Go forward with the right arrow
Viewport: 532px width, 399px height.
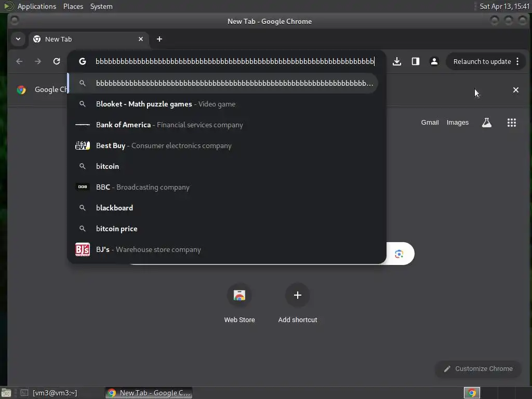(x=38, y=61)
